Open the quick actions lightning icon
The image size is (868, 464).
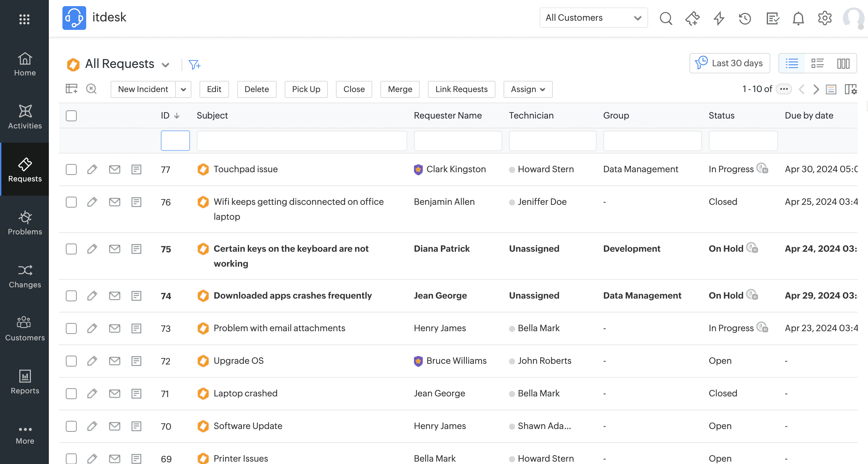[719, 18]
